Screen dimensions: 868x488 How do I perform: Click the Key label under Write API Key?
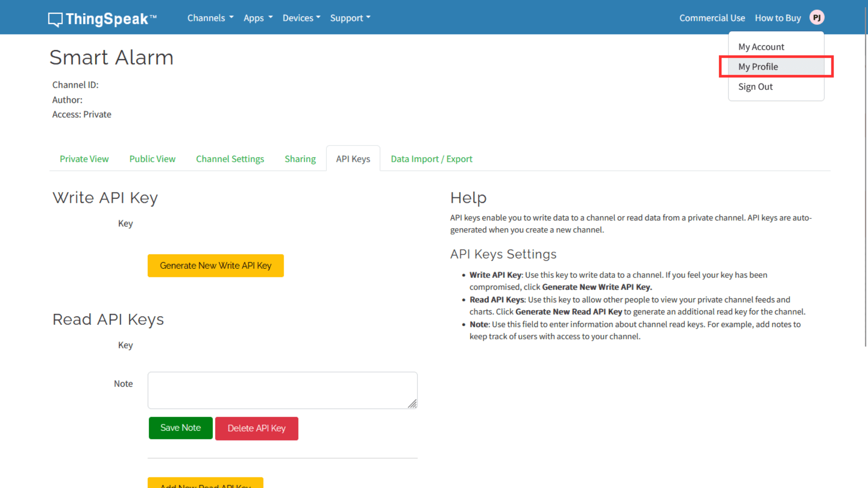pyautogui.click(x=125, y=224)
